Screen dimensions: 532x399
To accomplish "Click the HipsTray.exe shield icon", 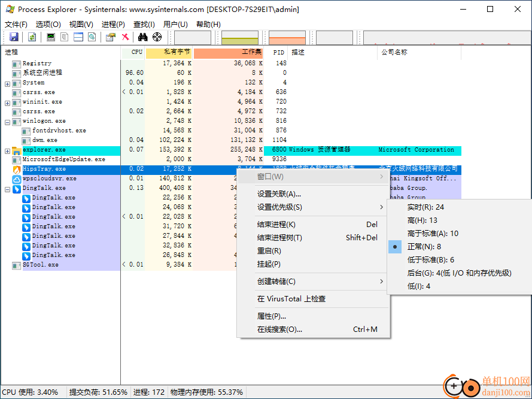I will pos(17,169).
